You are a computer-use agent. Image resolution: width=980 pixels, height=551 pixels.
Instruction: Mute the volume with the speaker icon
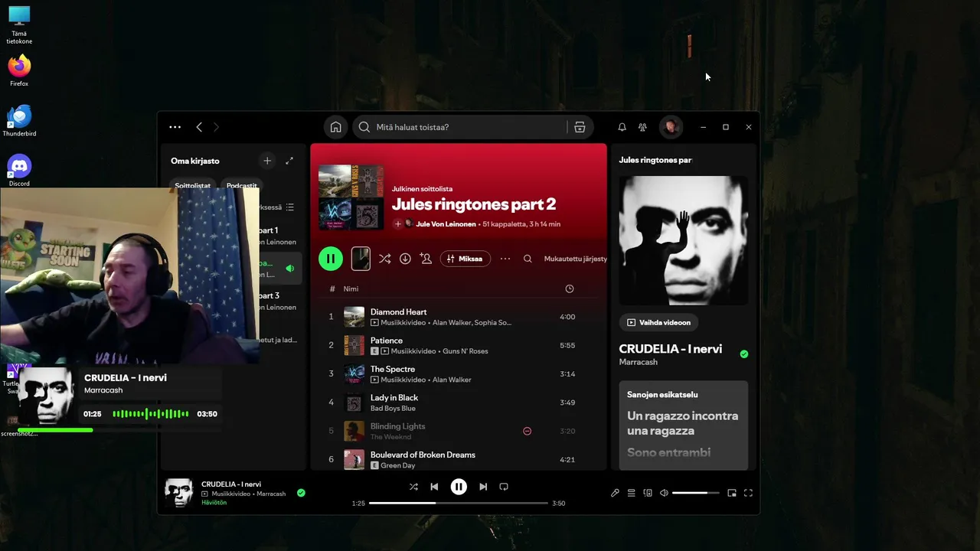click(x=664, y=493)
